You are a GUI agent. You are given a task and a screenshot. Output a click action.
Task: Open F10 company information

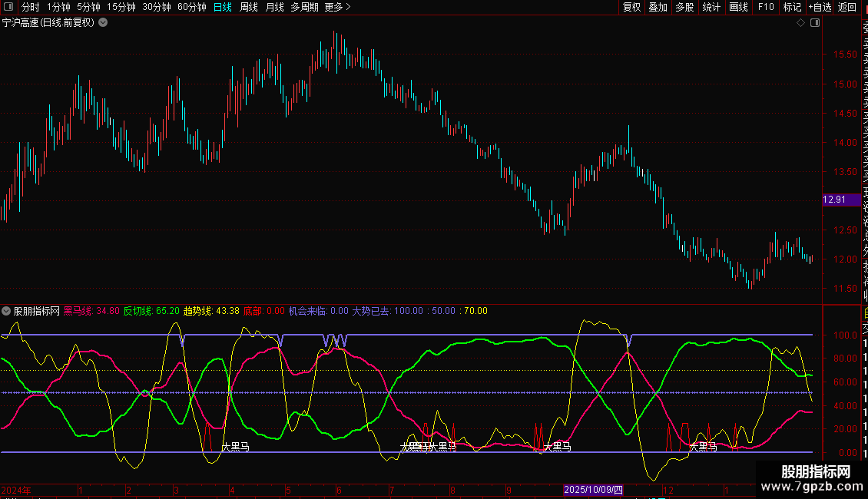[x=766, y=8]
